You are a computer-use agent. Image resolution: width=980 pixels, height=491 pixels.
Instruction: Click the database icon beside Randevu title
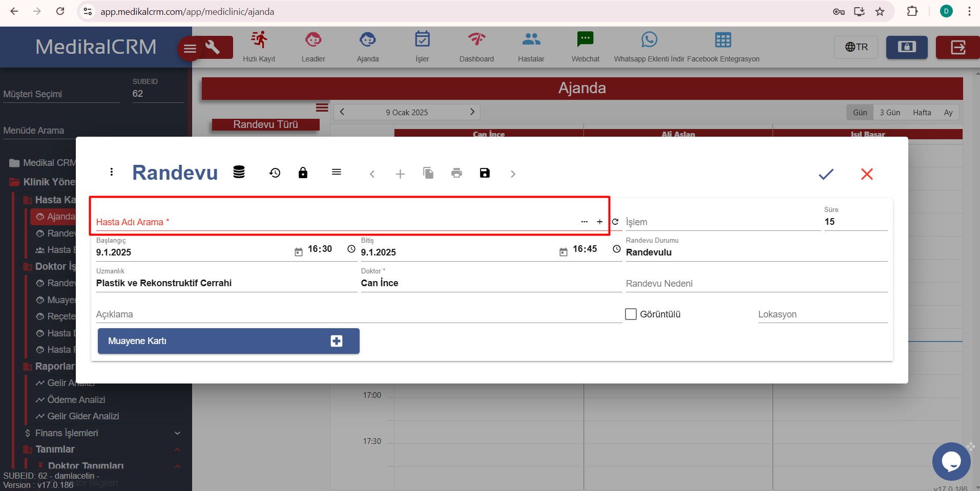(239, 173)
